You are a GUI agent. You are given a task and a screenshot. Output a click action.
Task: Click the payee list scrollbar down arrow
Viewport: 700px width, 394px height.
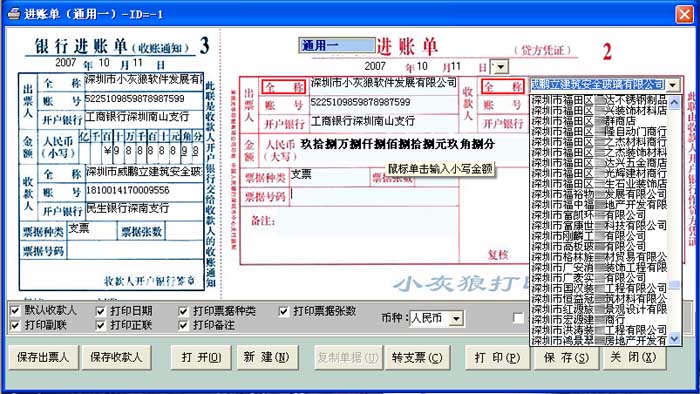coord(674,338)
